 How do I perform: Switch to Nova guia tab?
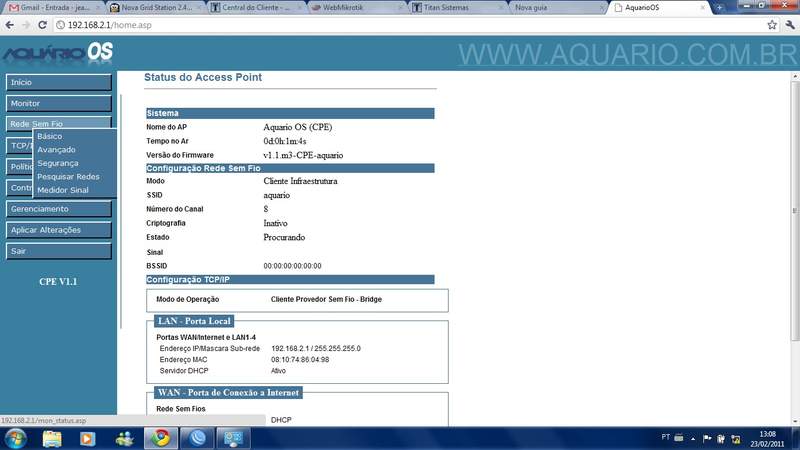coord(557,8)
